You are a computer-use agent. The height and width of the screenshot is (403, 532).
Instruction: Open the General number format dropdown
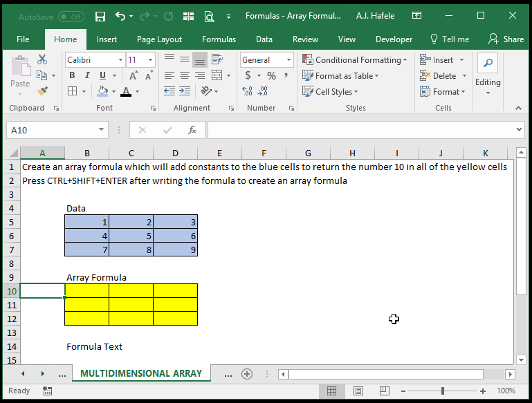(288, 60)
